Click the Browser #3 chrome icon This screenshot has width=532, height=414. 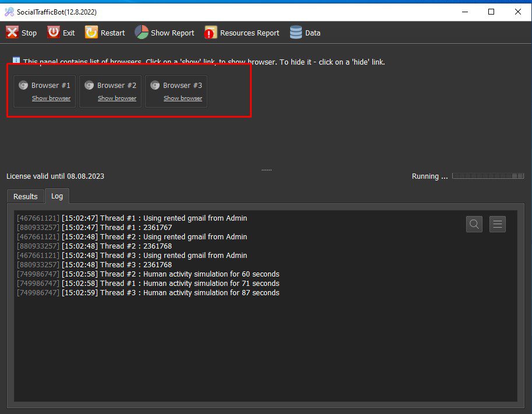pos(155,85)
